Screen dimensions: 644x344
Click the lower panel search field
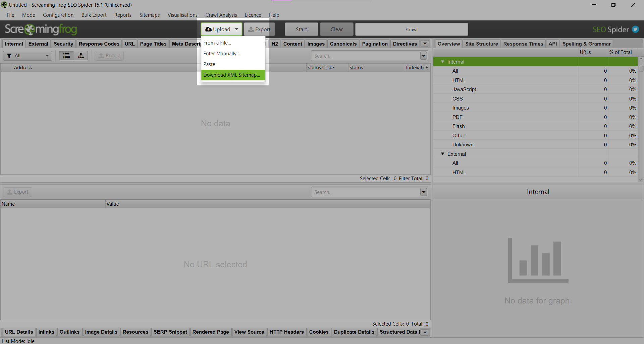coord(365,192)
